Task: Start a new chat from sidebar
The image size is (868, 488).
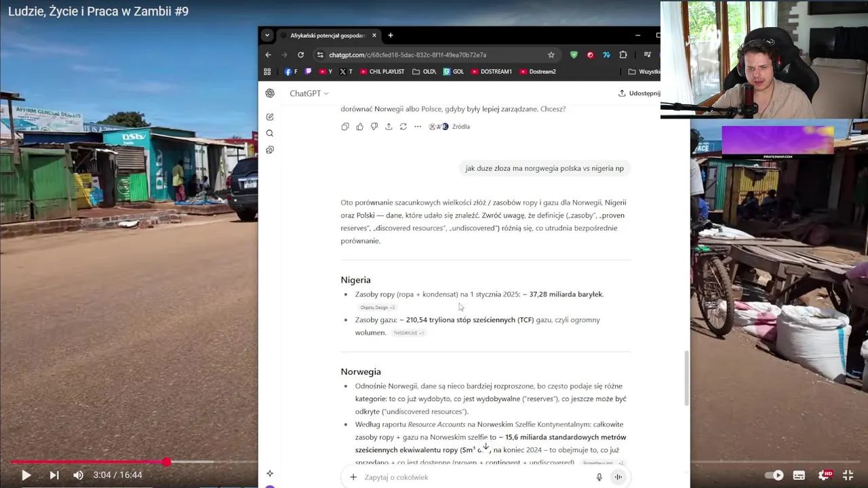Action: tap(270, 117)
